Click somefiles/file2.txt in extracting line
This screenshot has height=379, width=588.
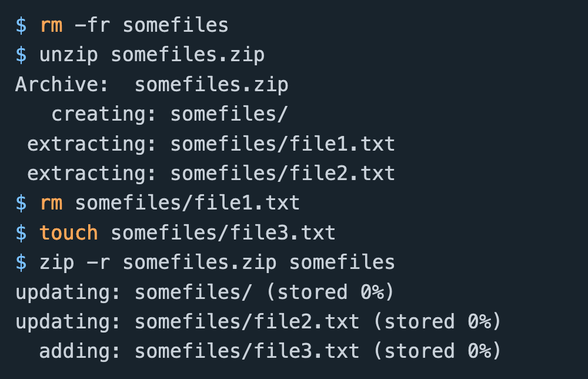[283, 174]
